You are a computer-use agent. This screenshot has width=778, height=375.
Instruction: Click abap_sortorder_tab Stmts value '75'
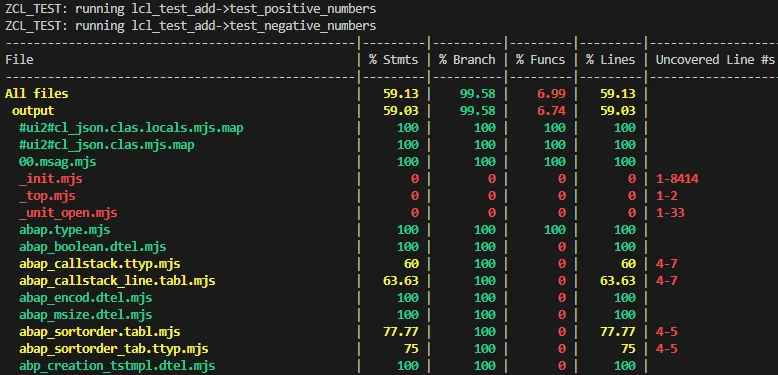coord(411,349)
